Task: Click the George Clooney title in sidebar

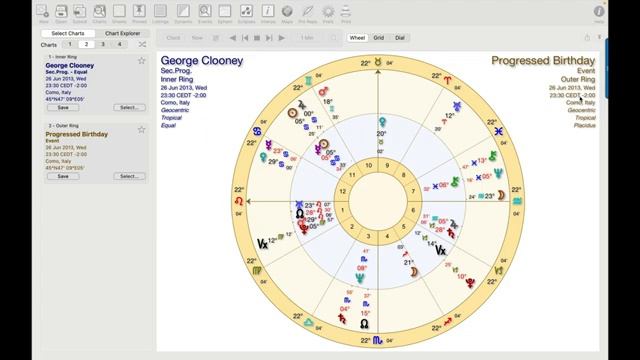Action: pos(70,65)
